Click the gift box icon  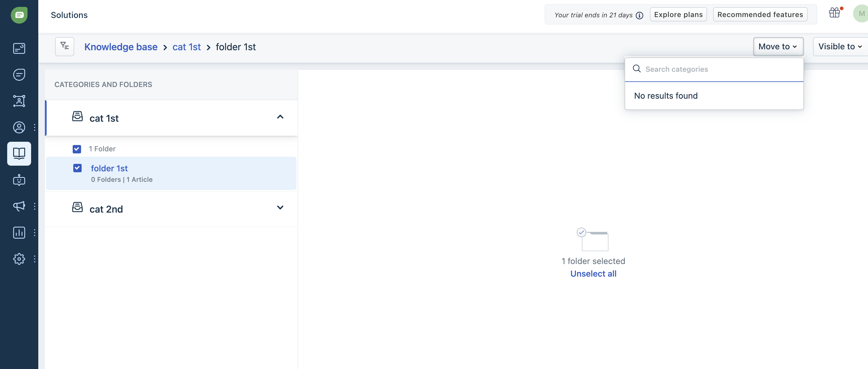point(834,13)
